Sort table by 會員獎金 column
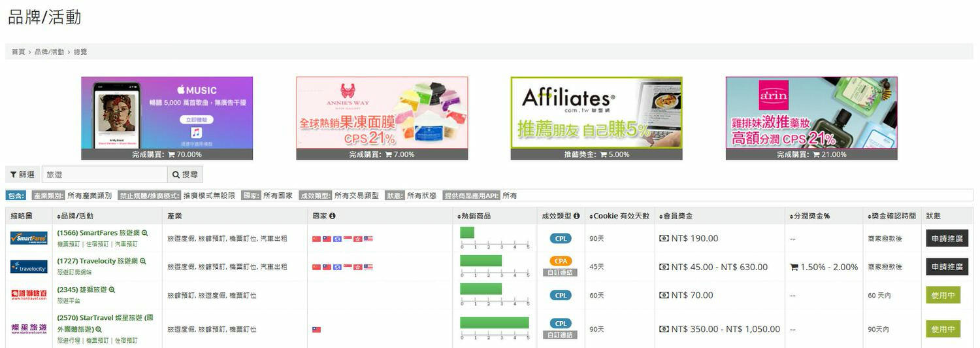The image size is (980, 348). 675,216
